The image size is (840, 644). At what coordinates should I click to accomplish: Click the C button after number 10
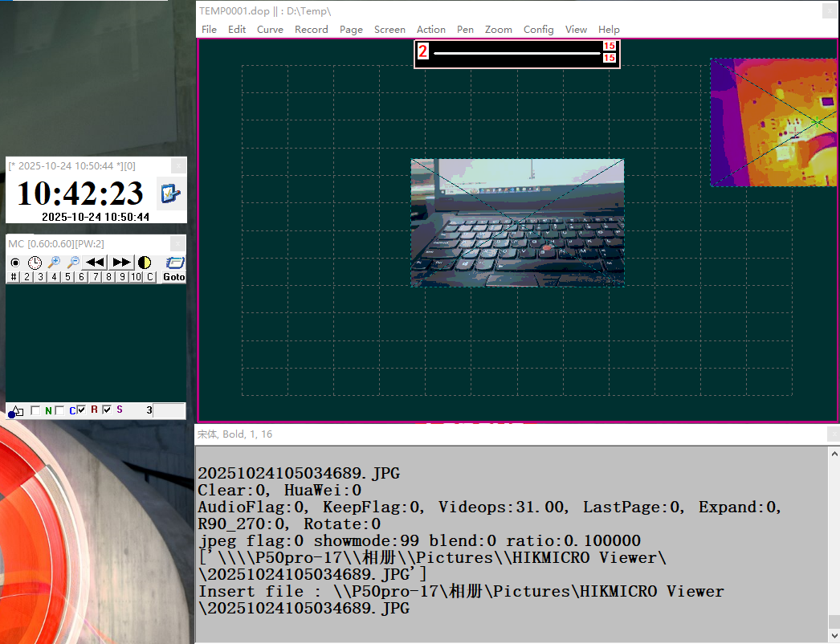[150, 277]
